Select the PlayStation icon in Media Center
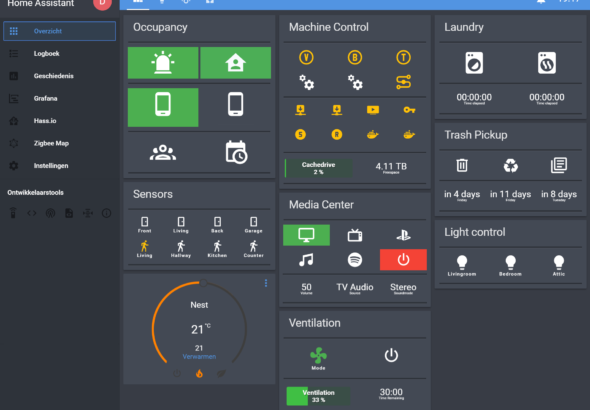Viewport: 590px width, 410px height. pos(403,235)
